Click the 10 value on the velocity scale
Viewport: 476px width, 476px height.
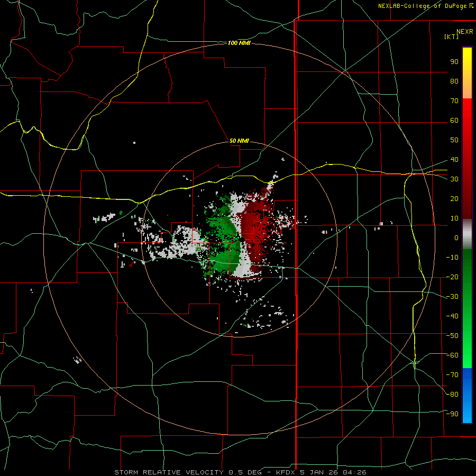[x=454, y=218]
